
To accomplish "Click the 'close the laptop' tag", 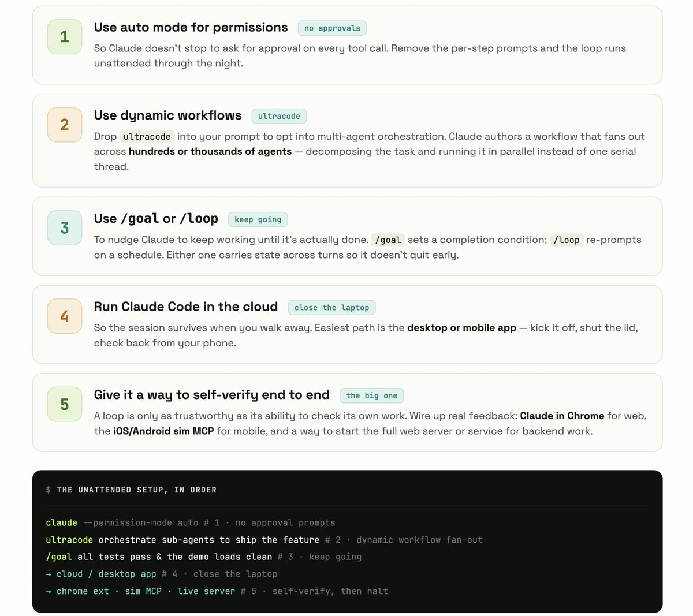I will (x=331, y=308).
